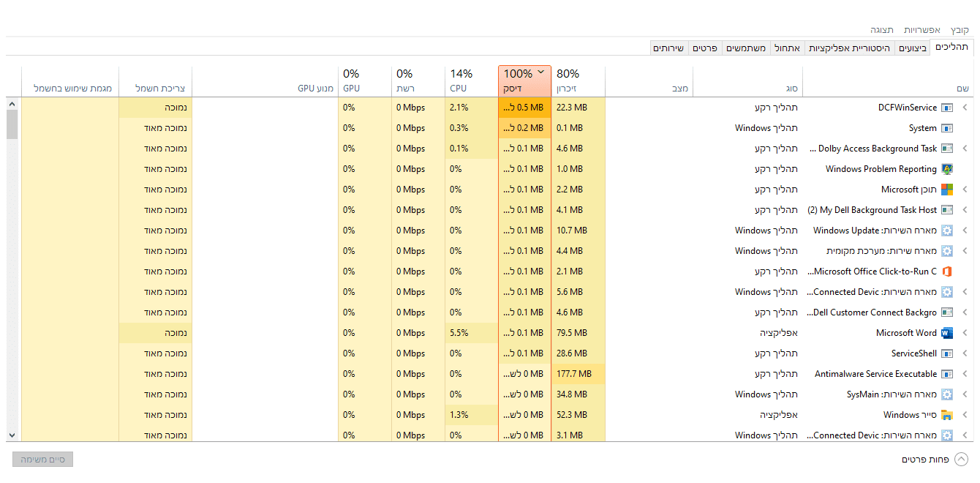The width and height of the screenshot is (980, 483).
Task: Click the scrollbar down arrow
Action: pyautogui.click(x=12, y=435)
